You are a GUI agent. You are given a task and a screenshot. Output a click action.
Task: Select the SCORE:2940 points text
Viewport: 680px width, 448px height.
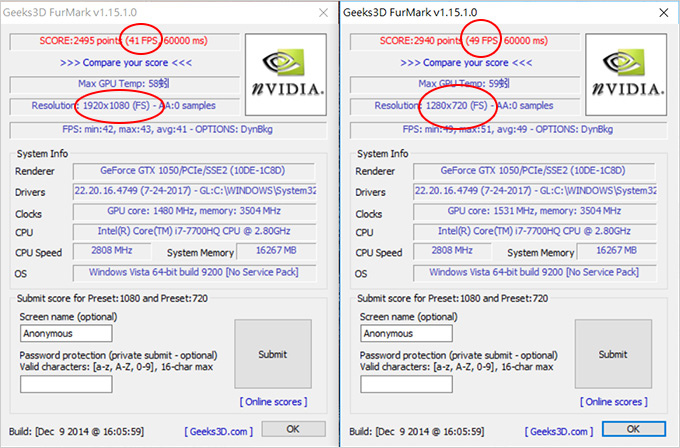(x=421, y=41)
